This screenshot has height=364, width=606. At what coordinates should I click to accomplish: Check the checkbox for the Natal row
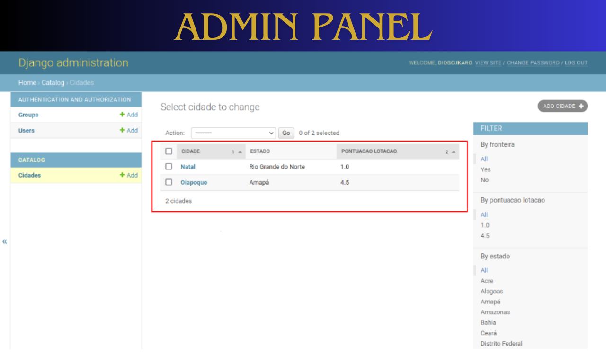click(168, 166)
